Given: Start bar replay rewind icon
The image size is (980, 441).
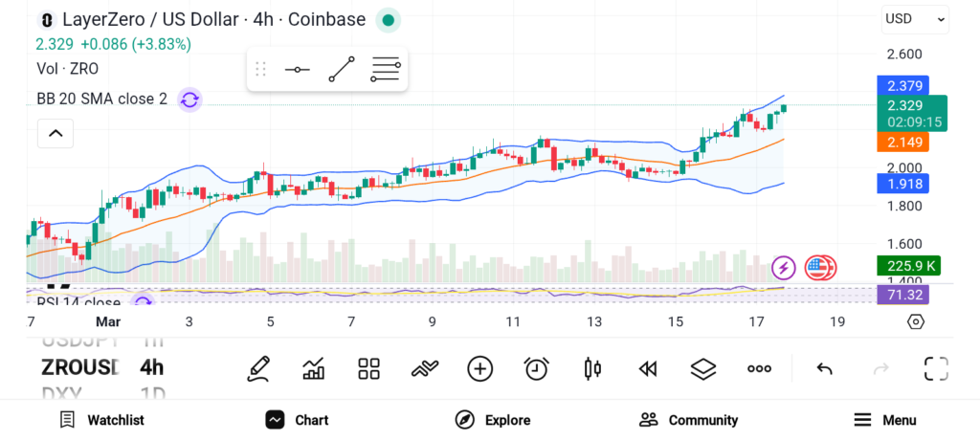Looking at the screenshot, I should 648,368.
